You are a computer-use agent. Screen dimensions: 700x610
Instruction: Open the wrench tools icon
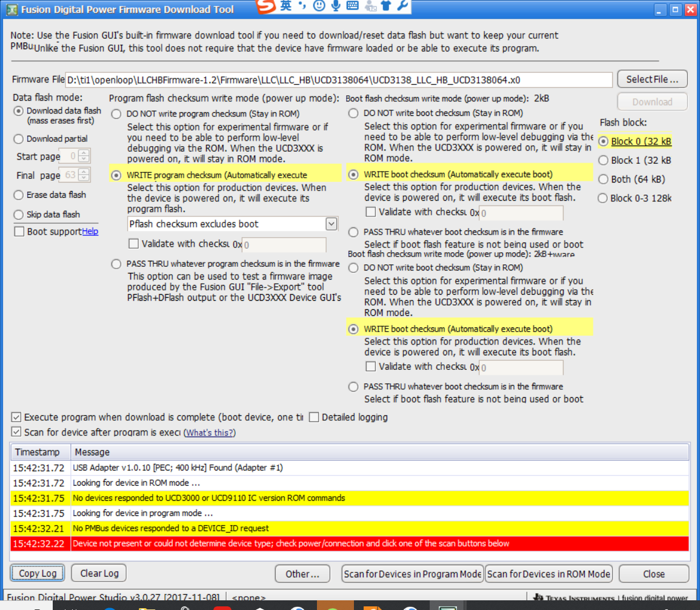(402, 5)
